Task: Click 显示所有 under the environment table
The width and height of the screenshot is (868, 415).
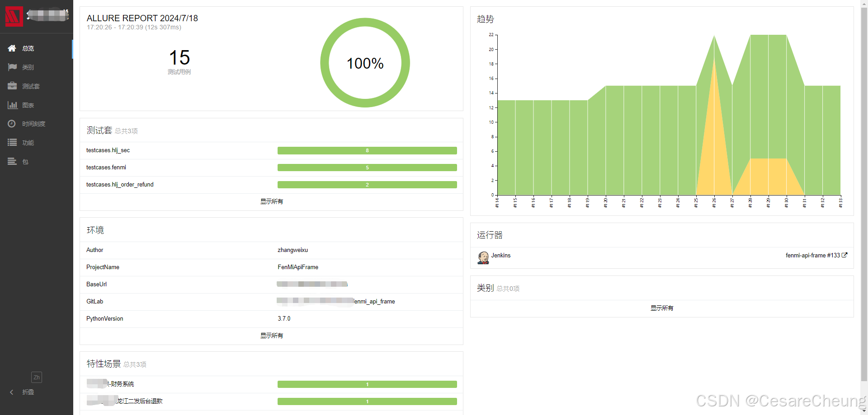Action: (272, 336)
